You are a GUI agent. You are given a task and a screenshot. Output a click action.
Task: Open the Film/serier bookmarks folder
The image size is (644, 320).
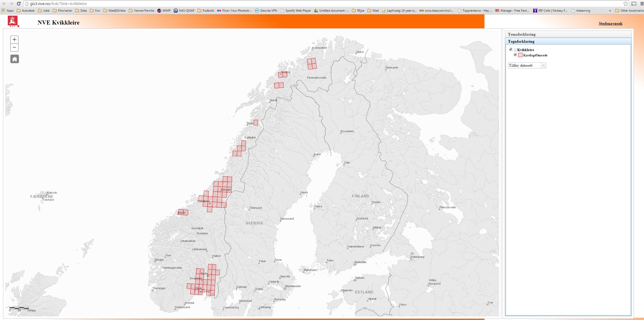pyautogui.click(x=62, y=11)
